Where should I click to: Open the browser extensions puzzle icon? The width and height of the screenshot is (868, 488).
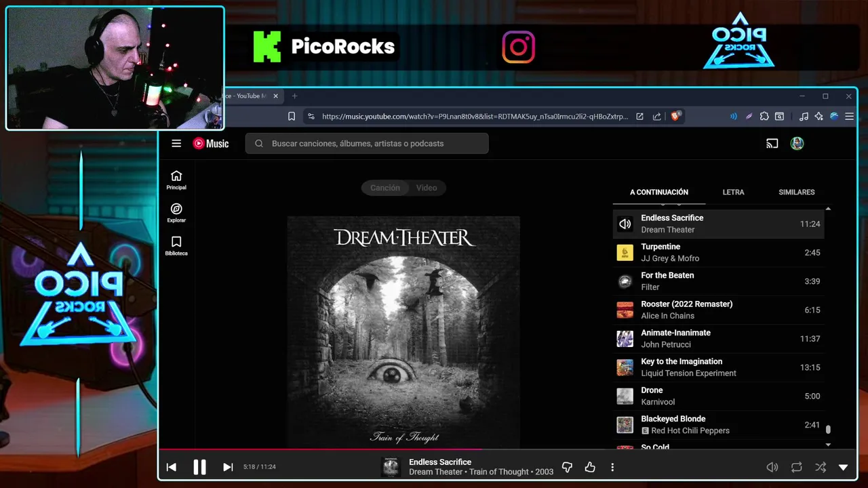pos(764,117)
